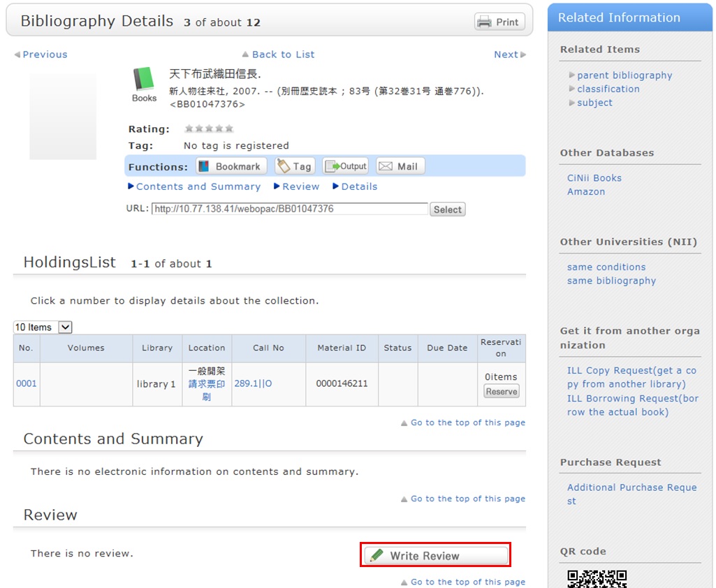
Task: Click the Print button with printer icon
Action: (499, 22)
